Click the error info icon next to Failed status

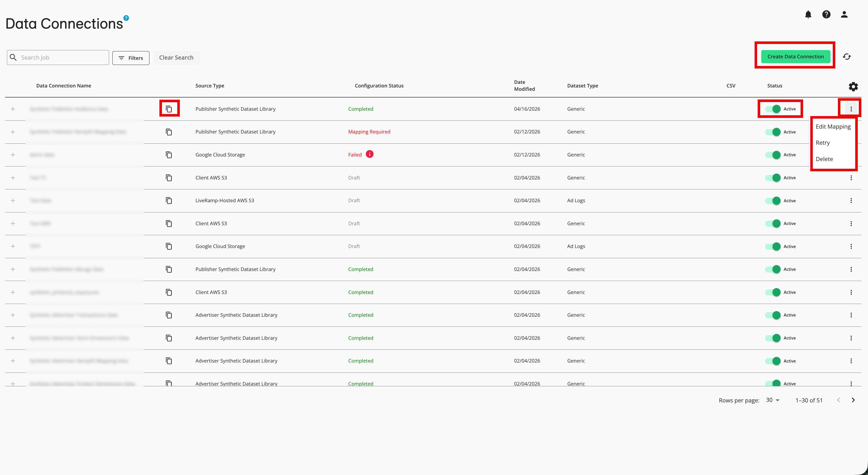point(370,154)
